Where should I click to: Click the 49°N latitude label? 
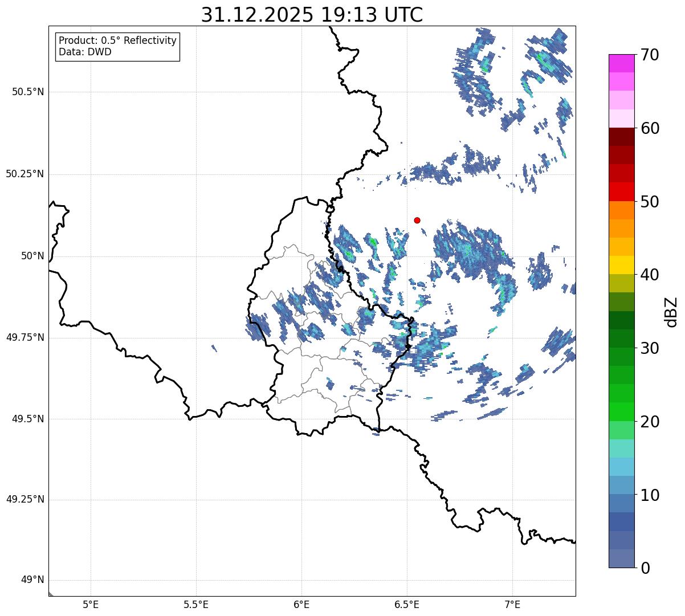pyautogui.click(x=32, y=580)
